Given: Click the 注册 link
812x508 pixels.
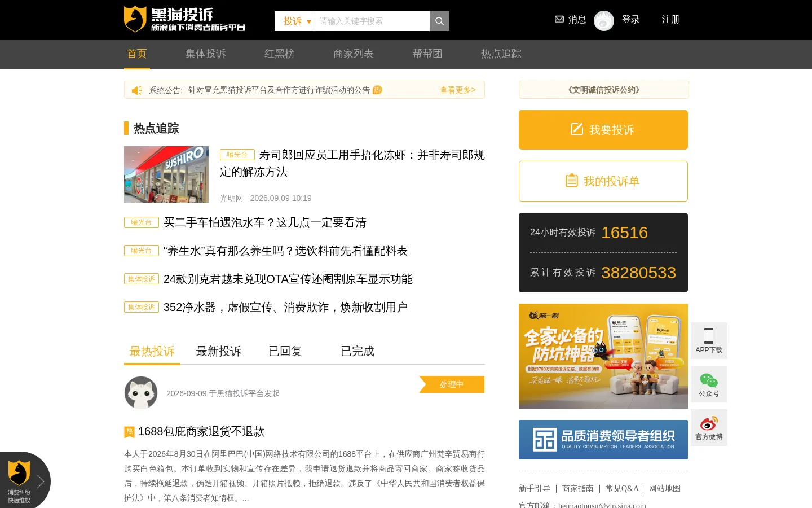Looking at the screenshot, I should pyautogui.click(x=671, y=20).
